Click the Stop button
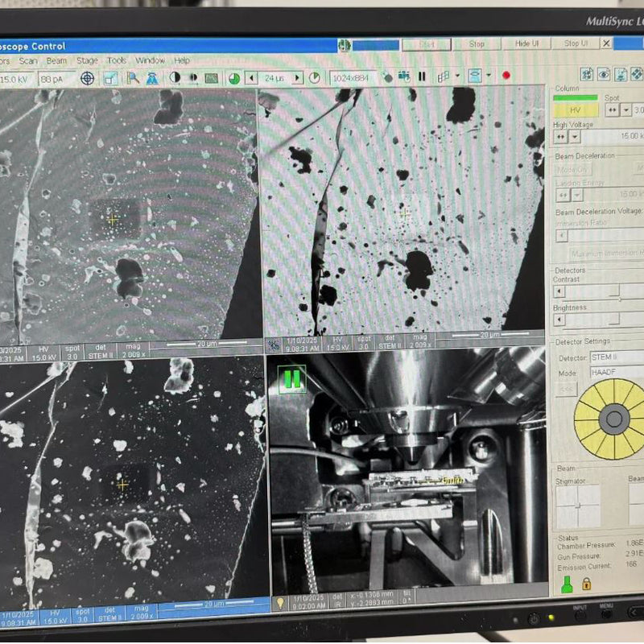644x644 pixels. 477,44
